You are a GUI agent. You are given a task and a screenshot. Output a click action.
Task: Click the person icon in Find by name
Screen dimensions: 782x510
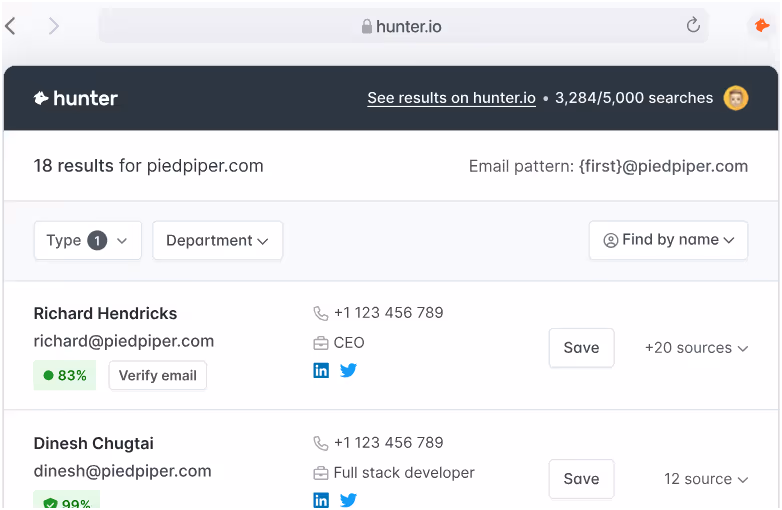point(610,240)
